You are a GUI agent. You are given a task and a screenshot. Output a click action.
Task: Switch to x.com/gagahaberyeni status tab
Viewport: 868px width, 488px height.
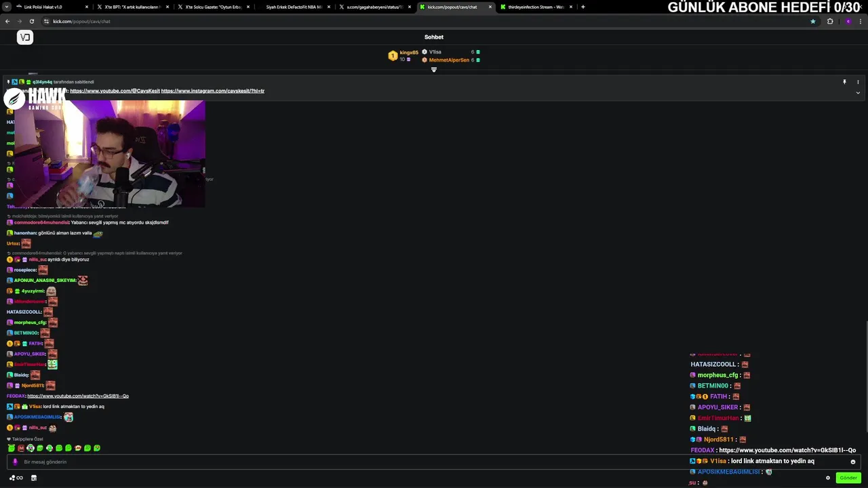[374, 7]
